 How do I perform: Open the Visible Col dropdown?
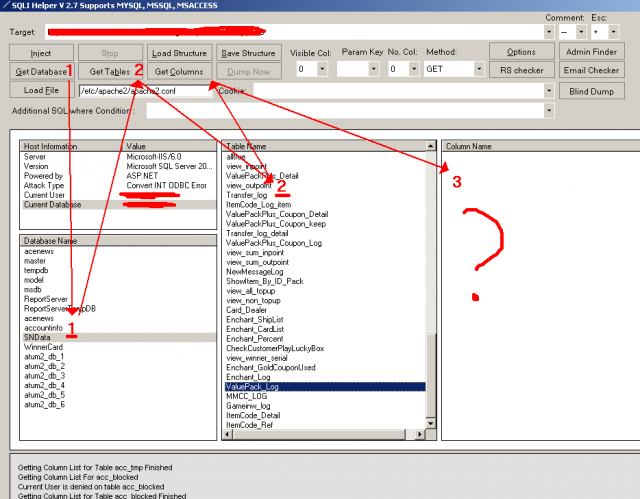coord(321,69)
